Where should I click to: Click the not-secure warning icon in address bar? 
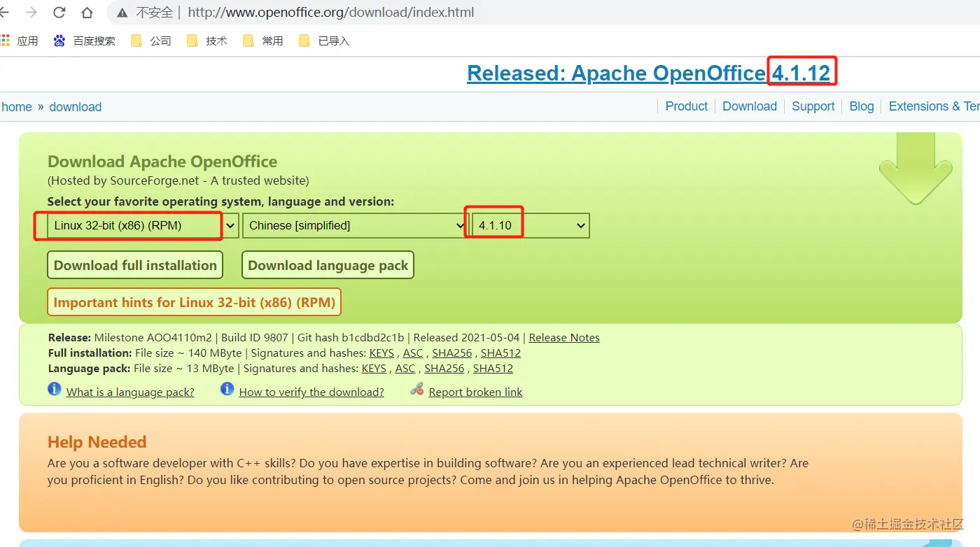pos(122,13)
